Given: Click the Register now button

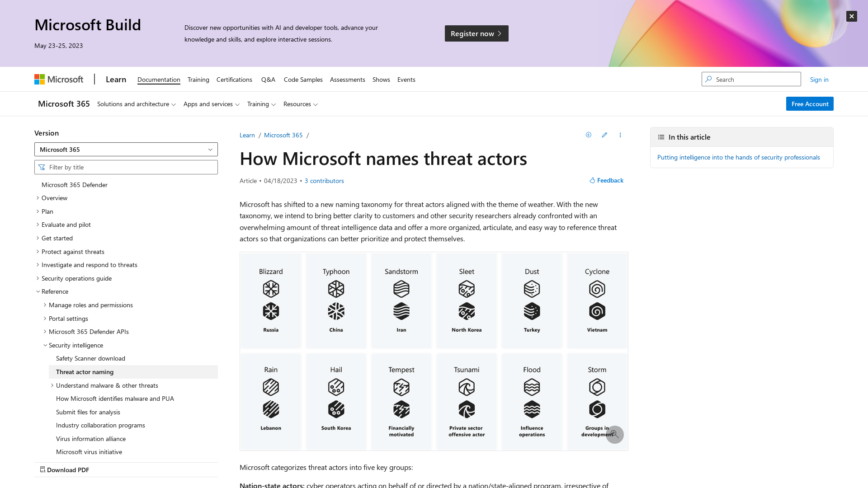Looking at the screenshot, I should pyautogui.click(x=476, y=33).
